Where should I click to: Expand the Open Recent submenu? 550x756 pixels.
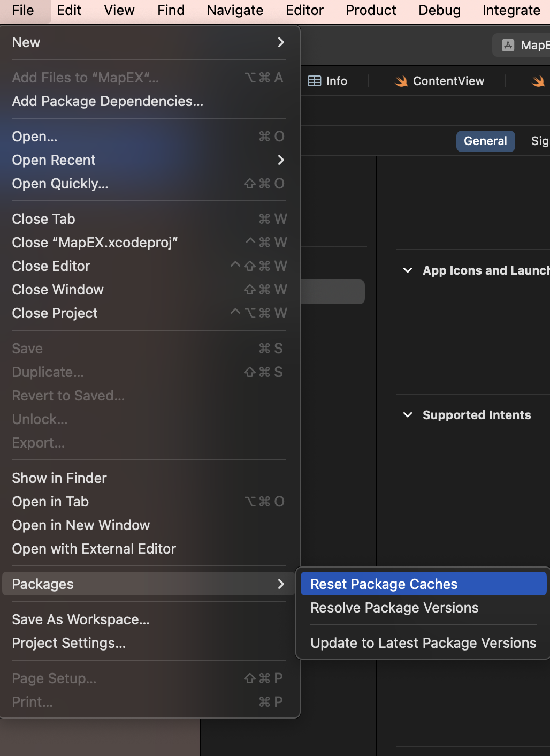click(x=149, y=160)
